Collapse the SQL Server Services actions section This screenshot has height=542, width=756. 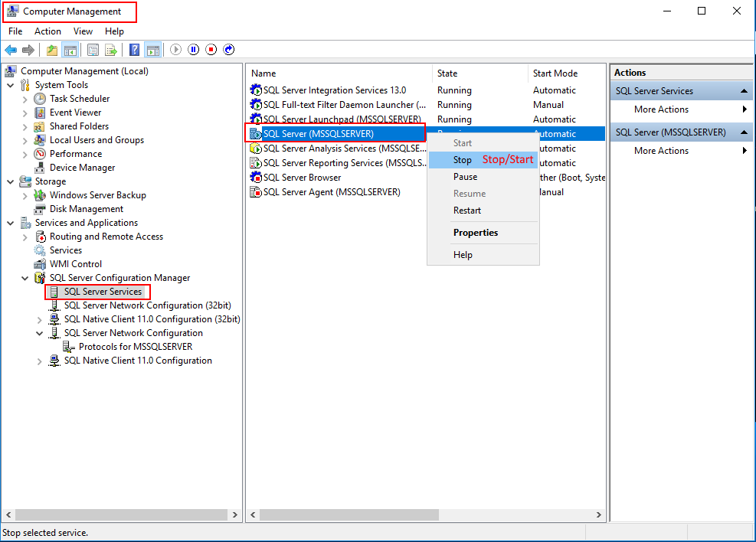pos(744,91)
